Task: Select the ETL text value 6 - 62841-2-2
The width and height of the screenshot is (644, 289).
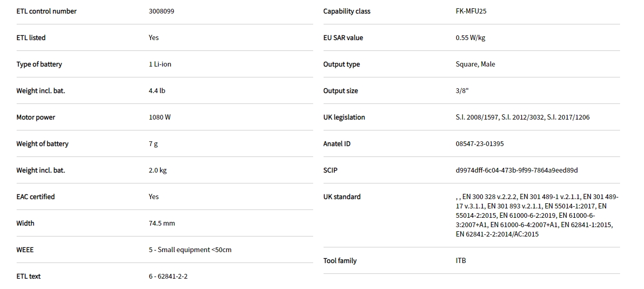Action: pos(168,277)
